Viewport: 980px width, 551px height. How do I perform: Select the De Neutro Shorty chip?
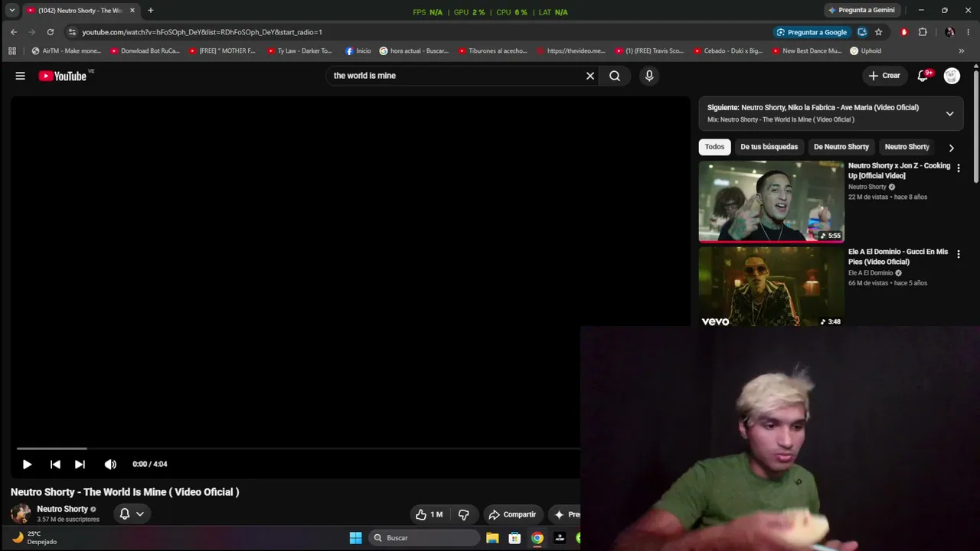pyautogui.click(x=841, y=147)
